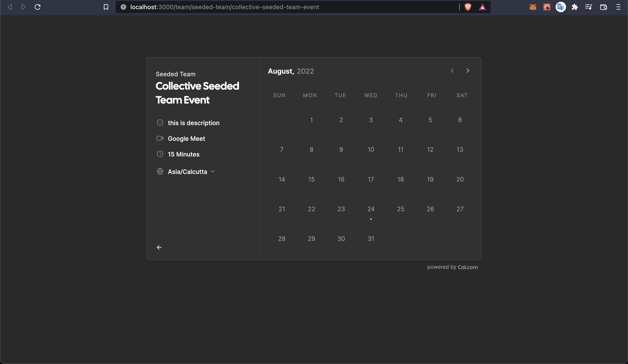Click the site info icon before URL

point(123,7)
